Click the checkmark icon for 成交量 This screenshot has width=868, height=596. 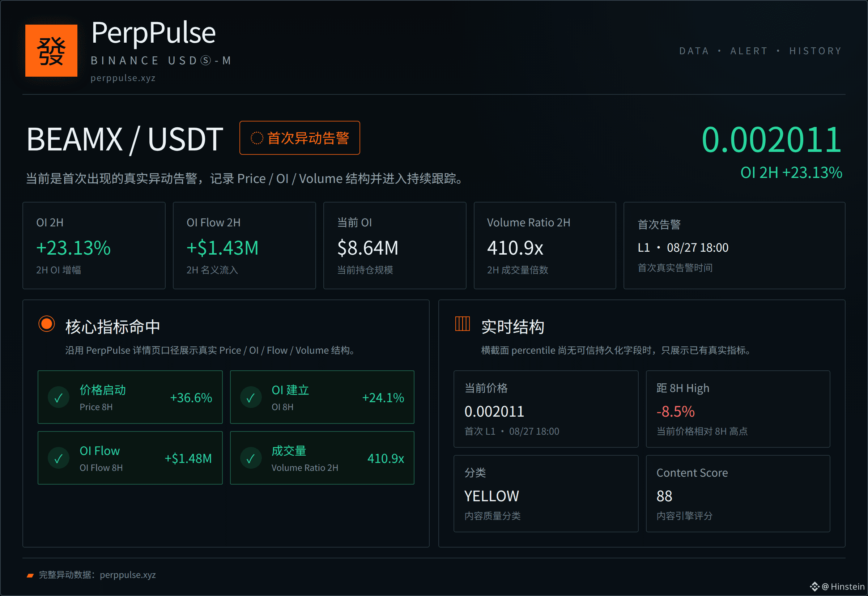(251, 458)
